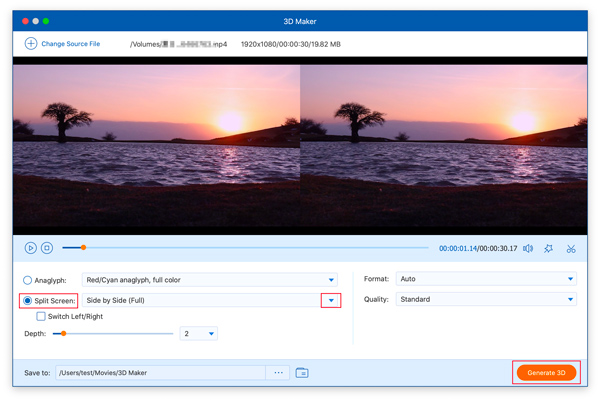Click the pin/star effects icon

(x=548, y=248)
